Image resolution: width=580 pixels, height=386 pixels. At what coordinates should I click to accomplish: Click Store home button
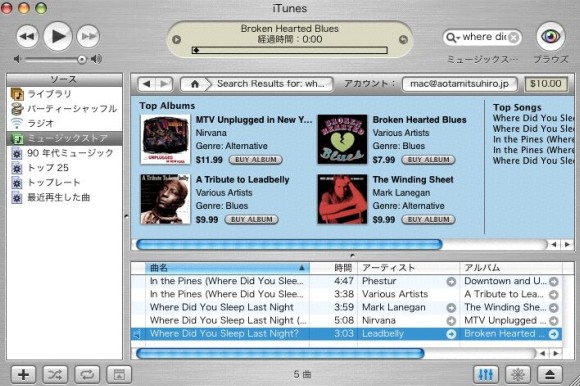click(195, 84)
